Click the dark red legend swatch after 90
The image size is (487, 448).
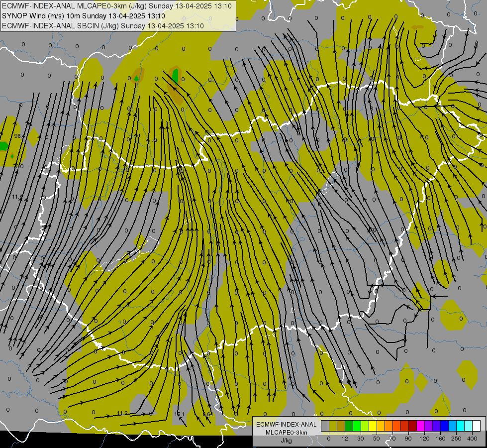[413, 426]
